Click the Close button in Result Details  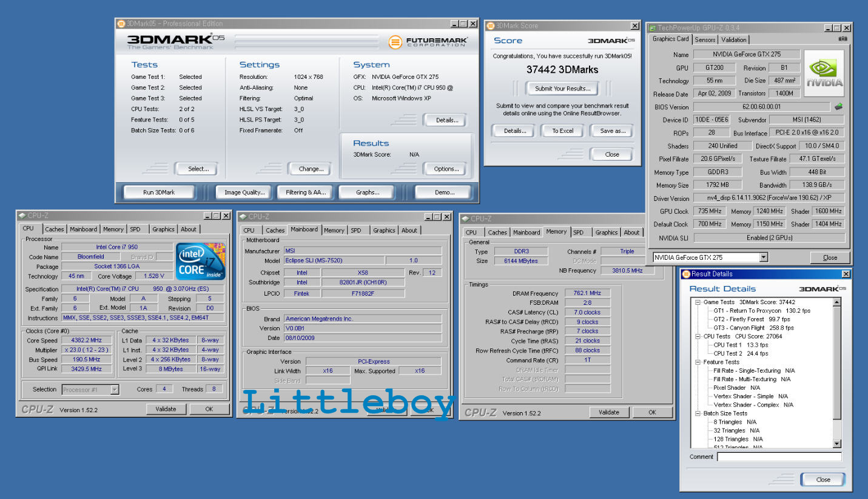click(x=823, y=480)
